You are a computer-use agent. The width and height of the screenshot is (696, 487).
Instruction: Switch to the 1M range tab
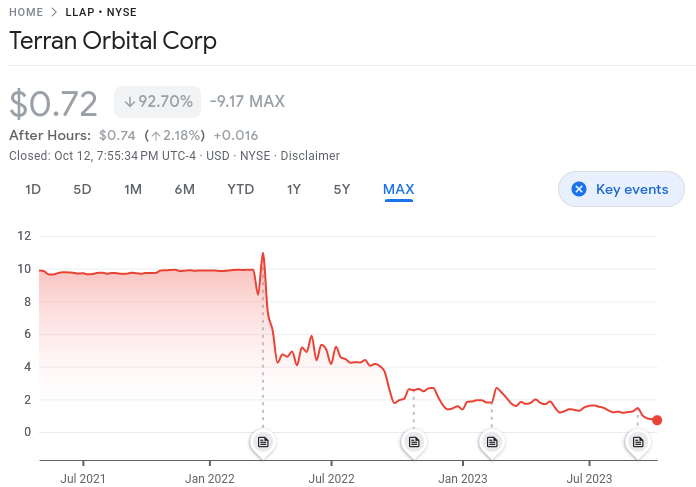133,189
